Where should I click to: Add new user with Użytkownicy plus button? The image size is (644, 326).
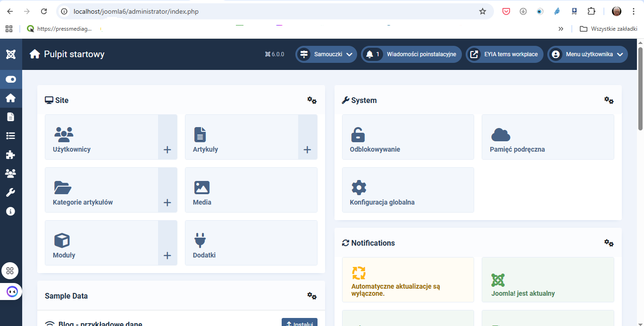(x=167, y=150)
